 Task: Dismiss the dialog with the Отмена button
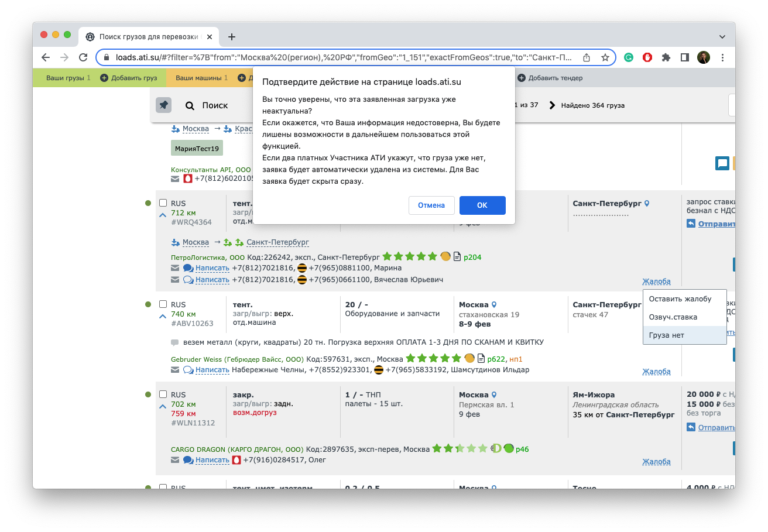[x=431, y=205]
